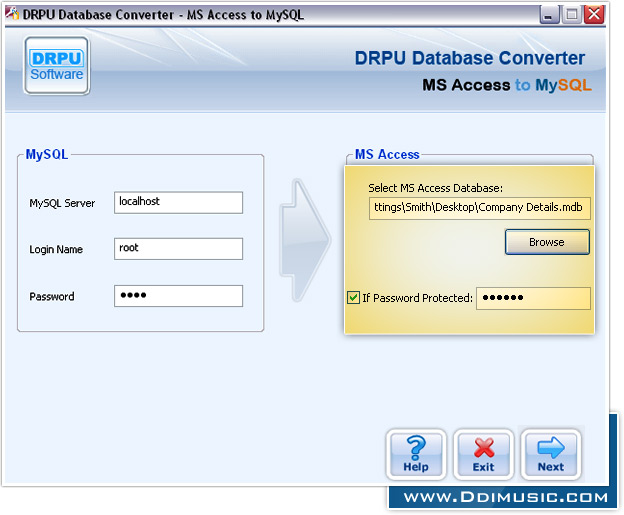Click the Login Name field containing root
The height and width of the screenshot is (515, 624).
178,249
